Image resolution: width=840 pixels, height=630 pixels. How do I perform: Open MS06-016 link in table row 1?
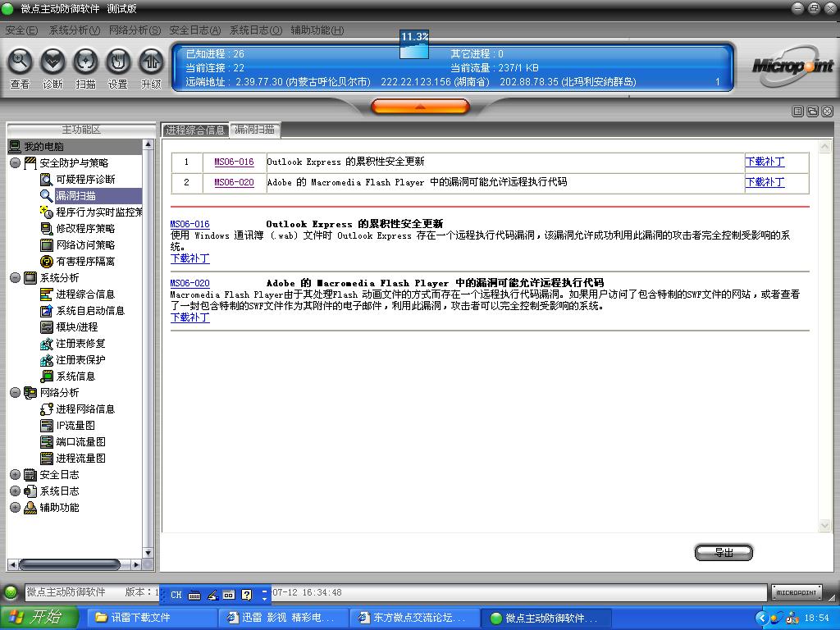tap(234, 162)
